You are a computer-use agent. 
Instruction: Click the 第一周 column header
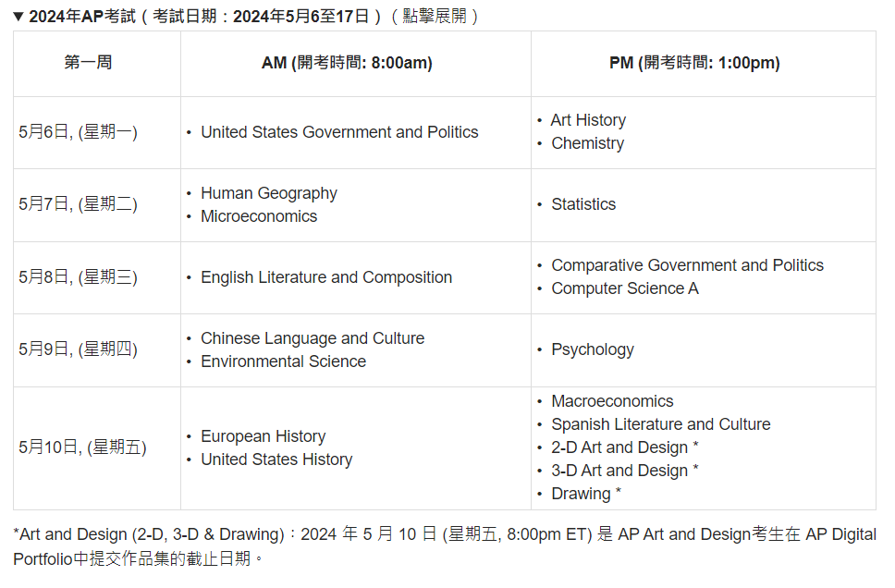tap(88, 63)
